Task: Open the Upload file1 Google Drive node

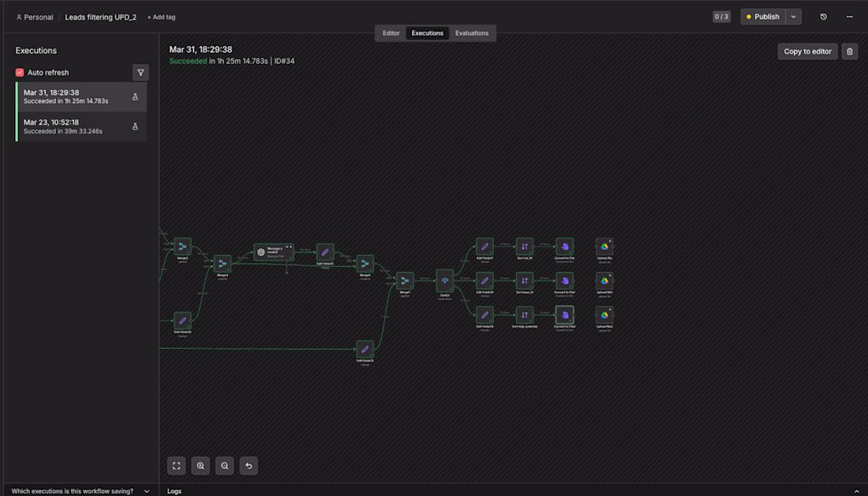Action: pos(604,280)
